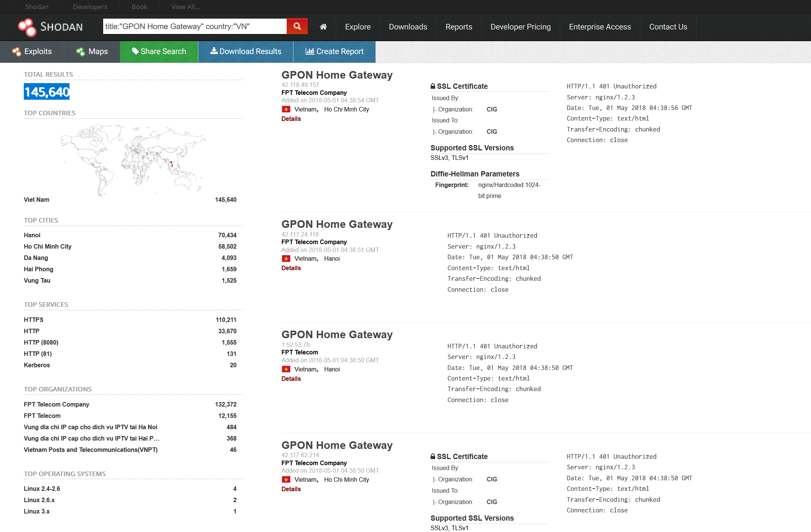Open Details for 42.118.49.157 result
The height and width of the screenshot is (532, 811).
(291, 119)
